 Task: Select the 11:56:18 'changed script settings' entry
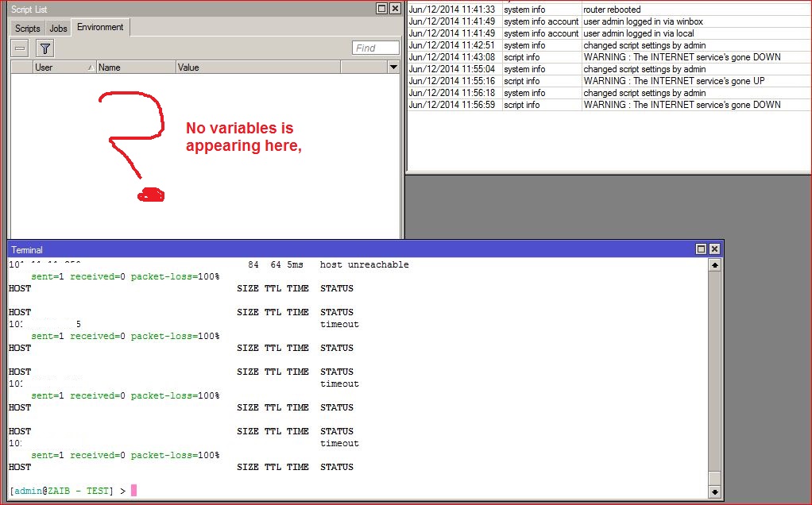pyautogui.click(x=609, y=93)
